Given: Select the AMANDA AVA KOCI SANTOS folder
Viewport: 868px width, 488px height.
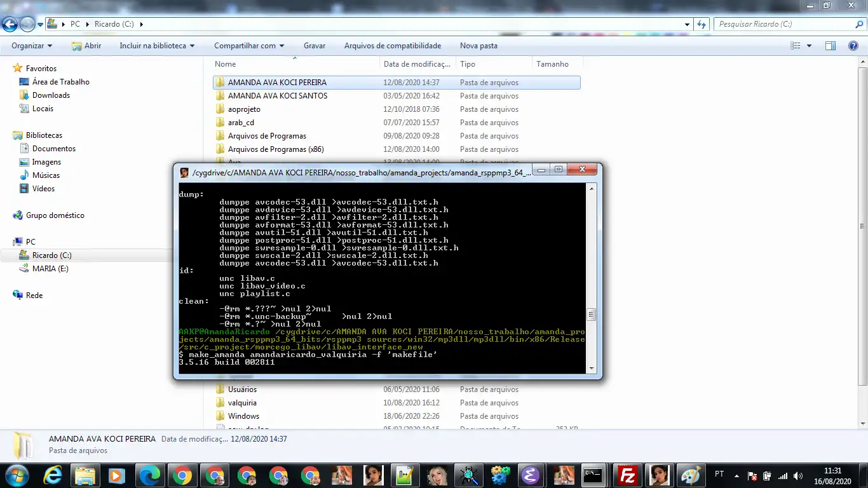Looking at the screenshot, I should pos(278,96).
